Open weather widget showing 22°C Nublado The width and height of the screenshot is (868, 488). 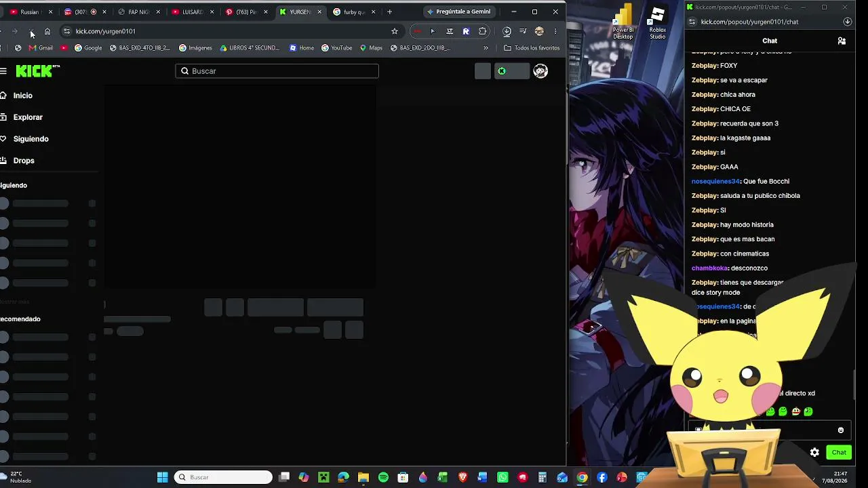pyautogui.click(x=16, y=477)
